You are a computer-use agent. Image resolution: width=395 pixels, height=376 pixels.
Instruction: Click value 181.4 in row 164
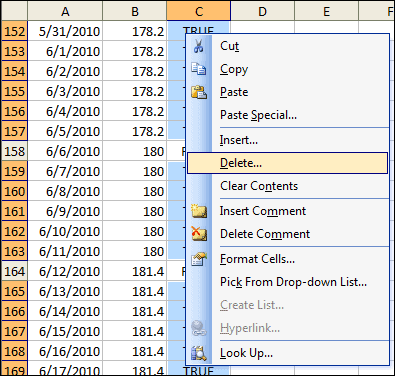(135, 271)
